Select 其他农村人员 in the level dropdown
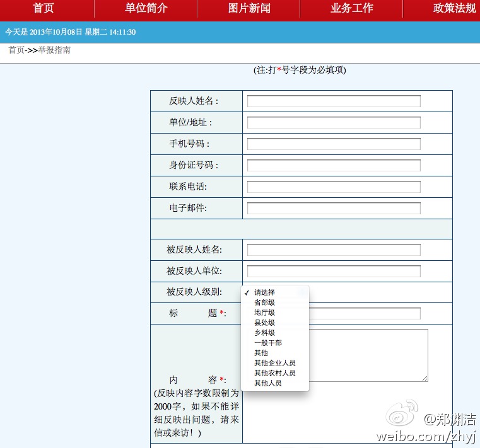Viewport: 480px width, 448px height. click(275, 373)
